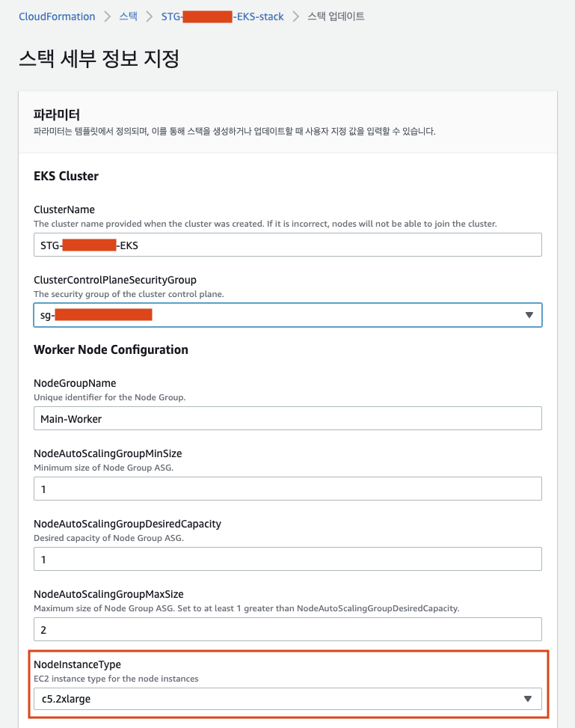
Task: Click the first breadcrumb chevron separator after CloudFormation
Action: click(x=107, y=16)
